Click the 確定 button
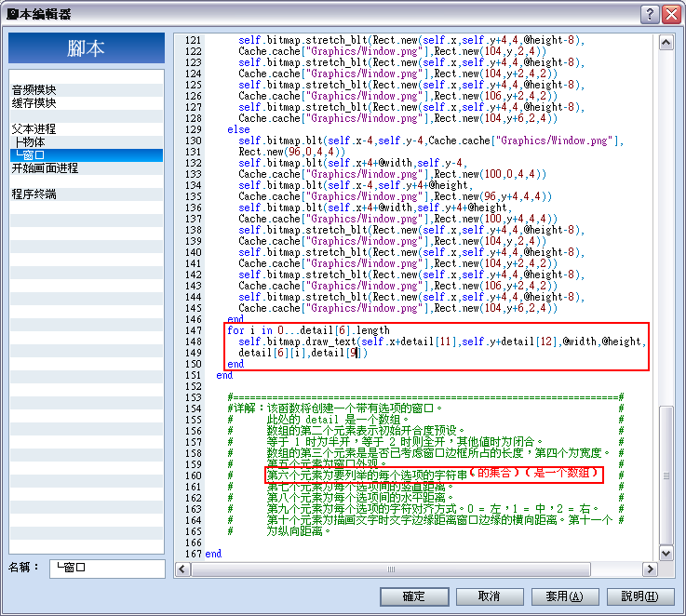The width and height of the screenshot is (686, 616). (414, 596)
